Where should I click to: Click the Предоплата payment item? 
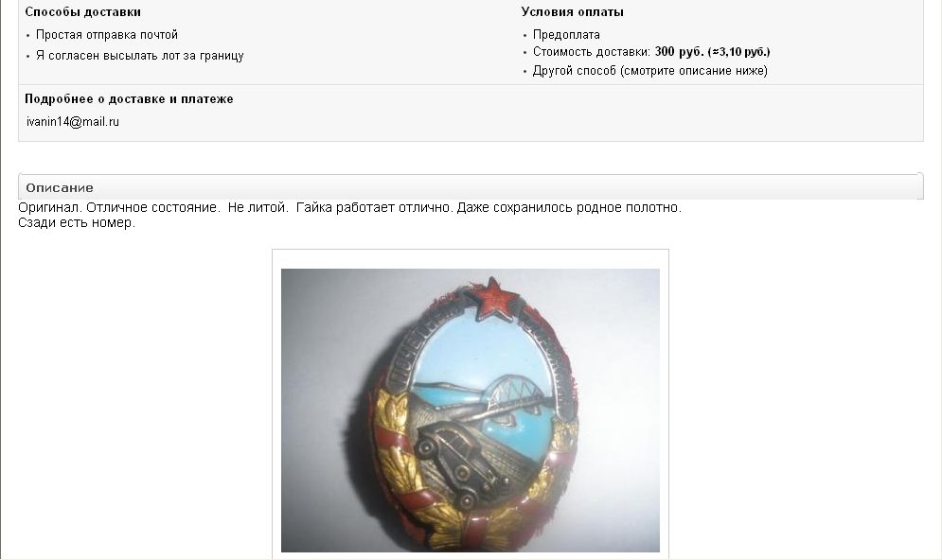[566, 35]
